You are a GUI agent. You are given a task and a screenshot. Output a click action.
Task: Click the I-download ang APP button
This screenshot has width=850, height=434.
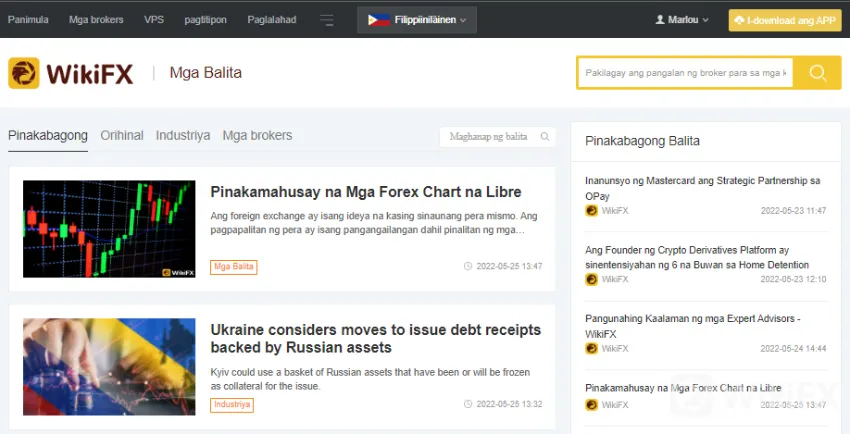coord(785,20)
